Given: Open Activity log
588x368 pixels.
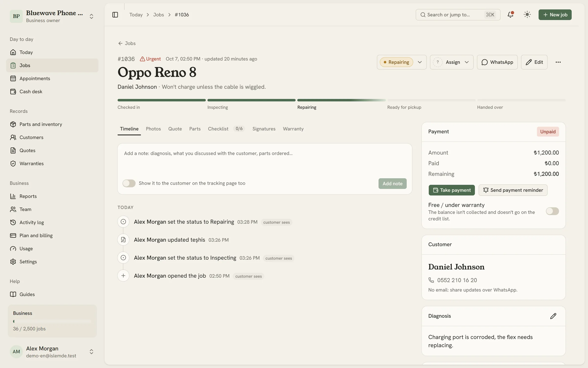Looking at the screenshot, I should coord(52,222).
